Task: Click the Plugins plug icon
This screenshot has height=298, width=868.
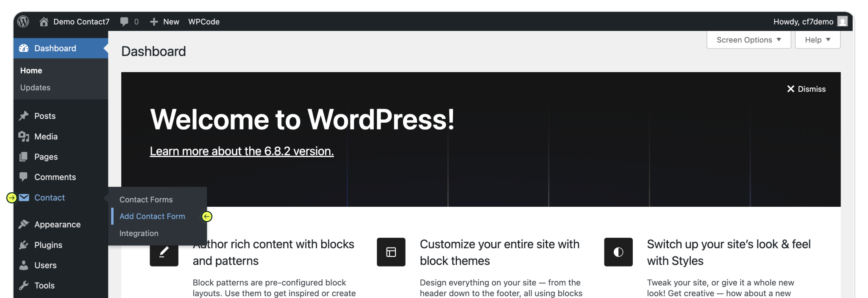Action: coord(24,245)
